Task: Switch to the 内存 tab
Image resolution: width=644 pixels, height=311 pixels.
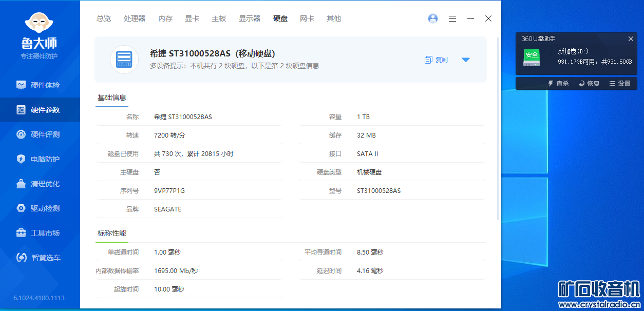Action: [165, 18]
